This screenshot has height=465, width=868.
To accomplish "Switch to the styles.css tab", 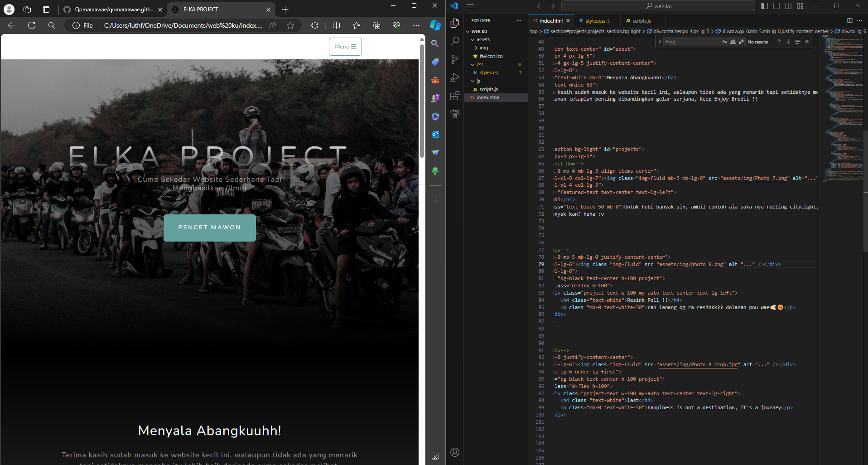I will pos(595,20).
